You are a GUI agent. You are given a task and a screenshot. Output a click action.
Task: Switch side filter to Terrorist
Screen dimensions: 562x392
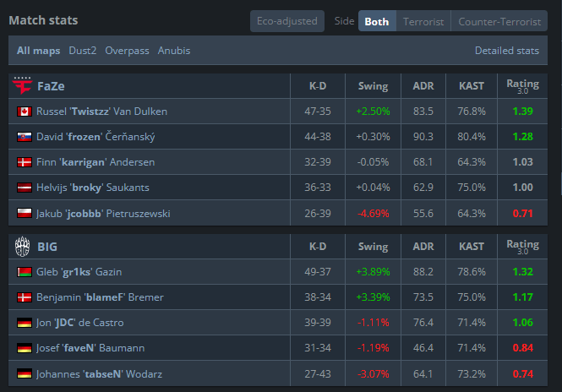click(423, 21)
